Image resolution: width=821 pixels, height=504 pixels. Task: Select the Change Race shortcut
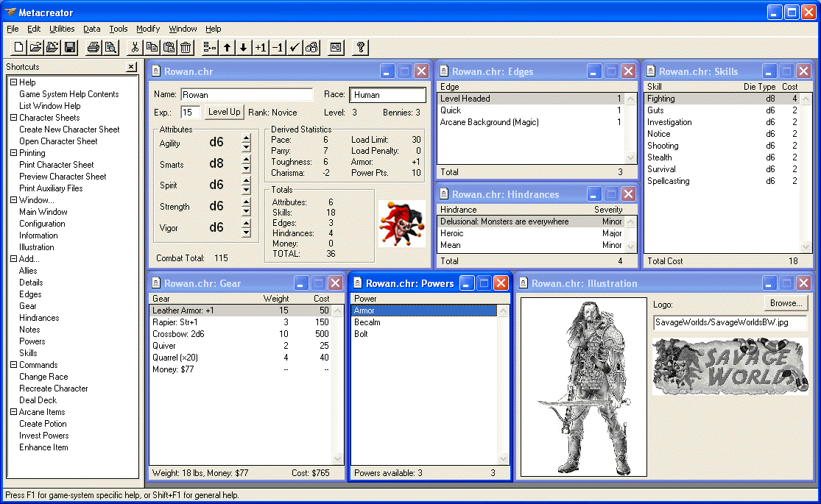pos(43,376)
